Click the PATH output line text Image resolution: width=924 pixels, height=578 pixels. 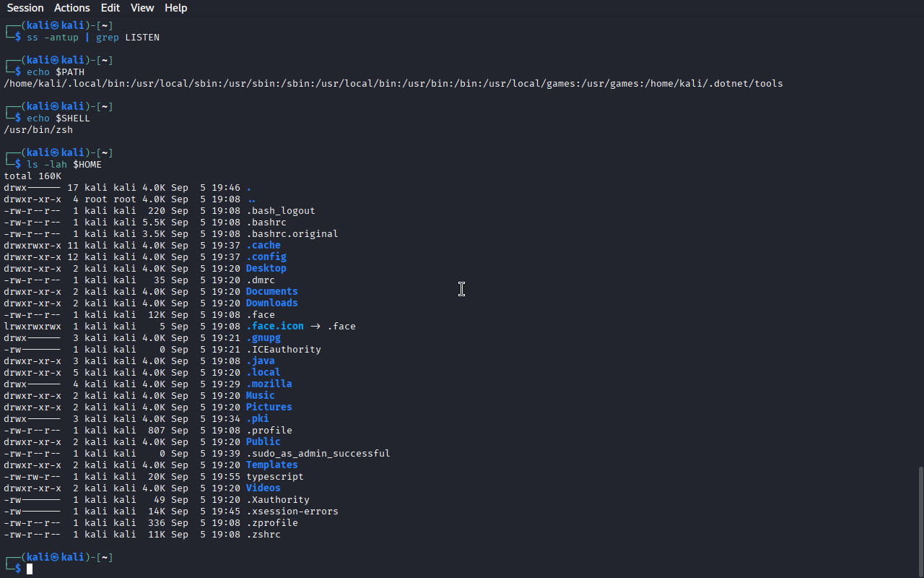(x=393, y=83)
